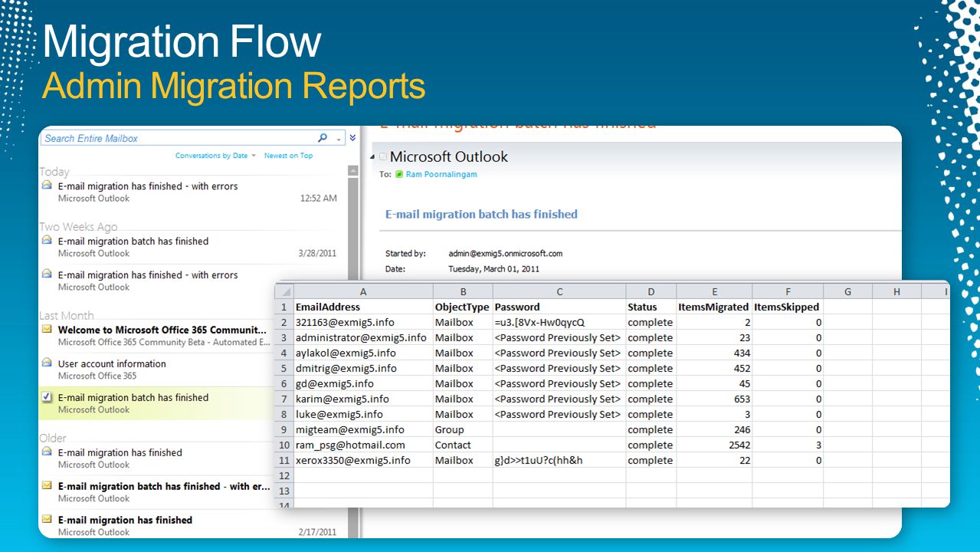Click the ItemsSkipped header cell
This screenshot has width=980, height=552.
788,307
